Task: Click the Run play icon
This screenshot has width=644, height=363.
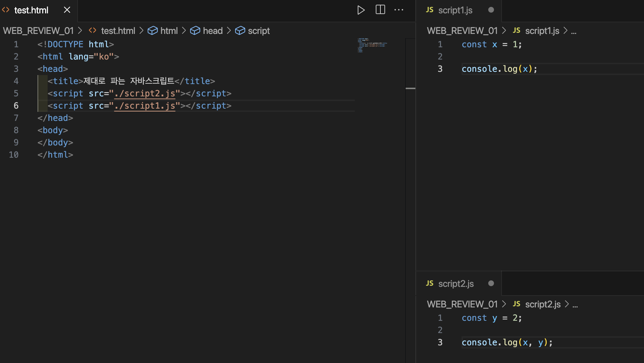Action: pyautogui.click(x=361, y=10)
